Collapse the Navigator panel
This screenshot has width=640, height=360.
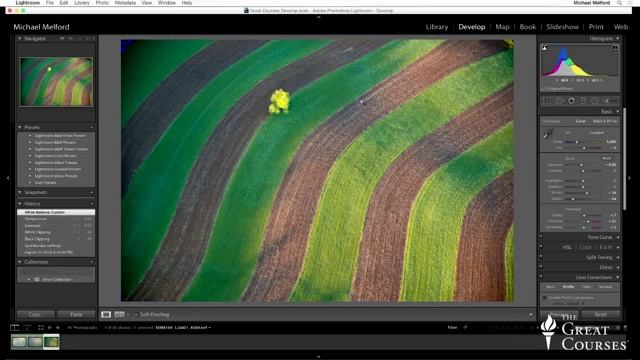point(20,38)
